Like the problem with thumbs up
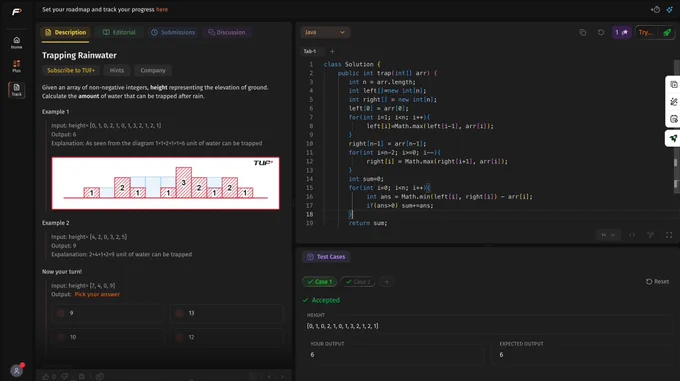The image size is (680, 381). (46, 377)
